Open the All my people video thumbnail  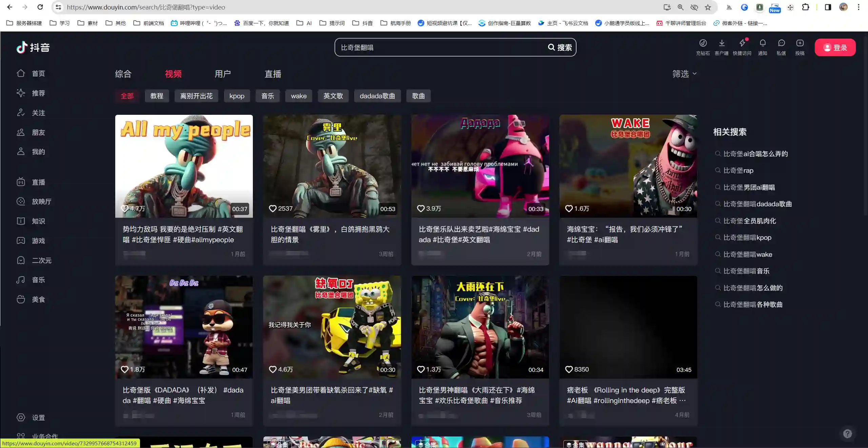[184, 166]
